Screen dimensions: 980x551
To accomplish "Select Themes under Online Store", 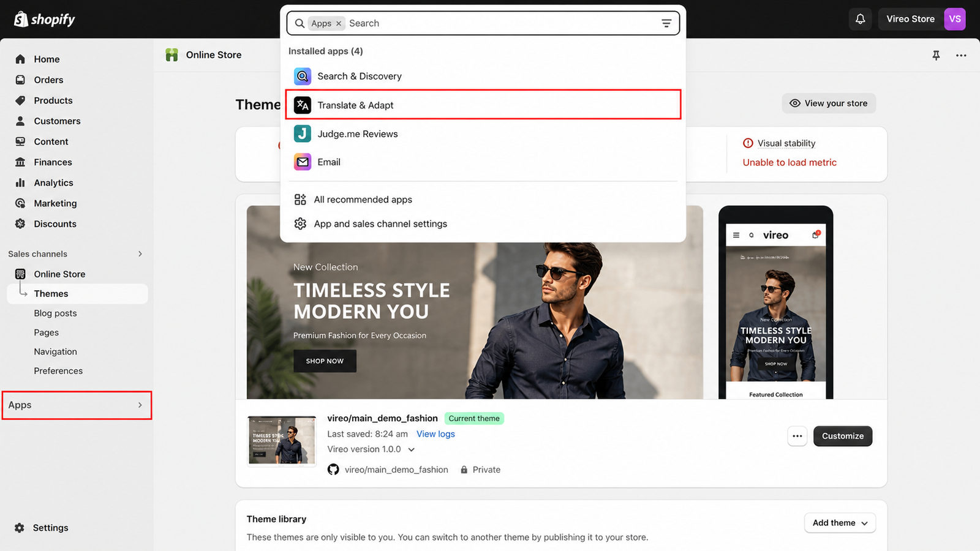I will click(77, 294).
